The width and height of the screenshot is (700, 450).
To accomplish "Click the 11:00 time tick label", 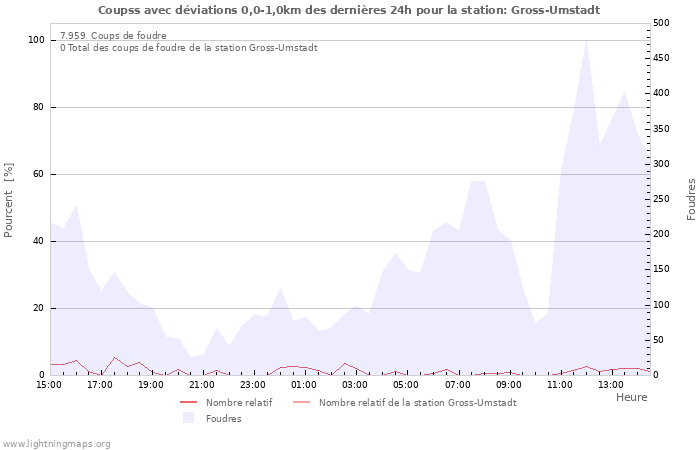I will coord(560,385).
